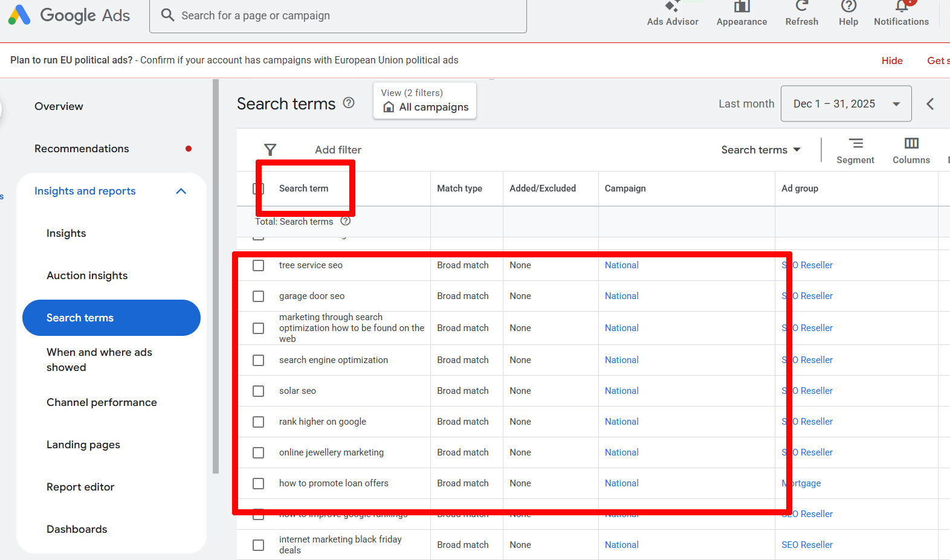This screenshot has height=560, width=950.
Task: Select Search terms in sidebar
Action: [111, 318]
